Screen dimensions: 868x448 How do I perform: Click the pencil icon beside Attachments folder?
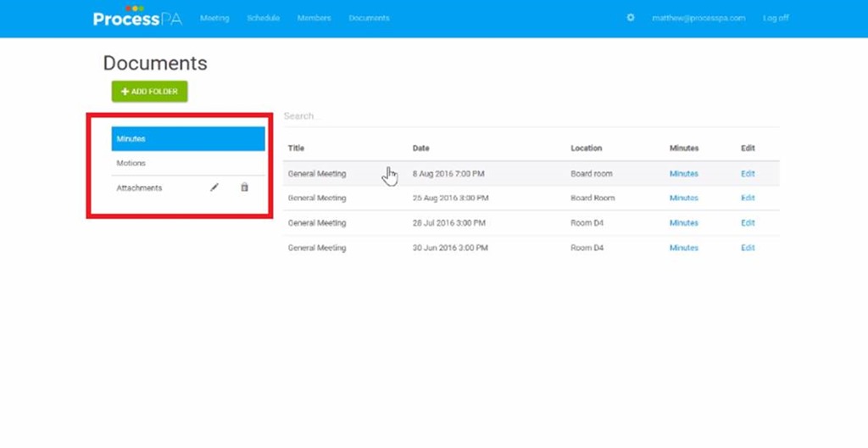(x=214, y=188)
